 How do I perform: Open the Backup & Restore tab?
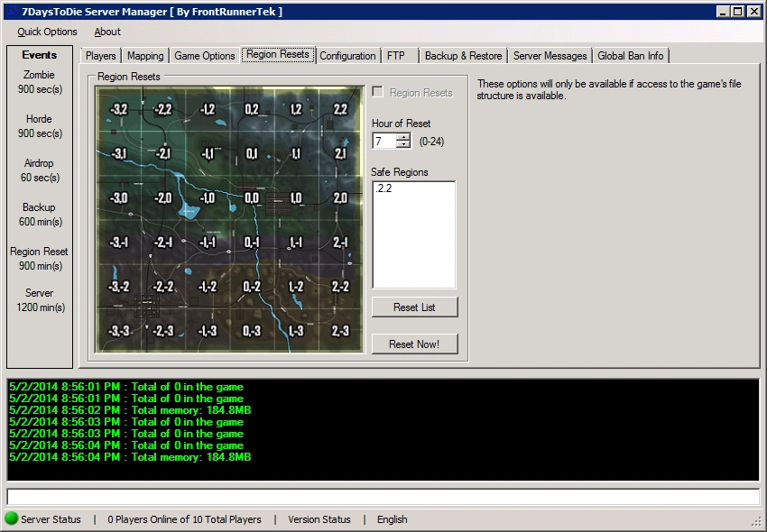(x=463, y=56)
